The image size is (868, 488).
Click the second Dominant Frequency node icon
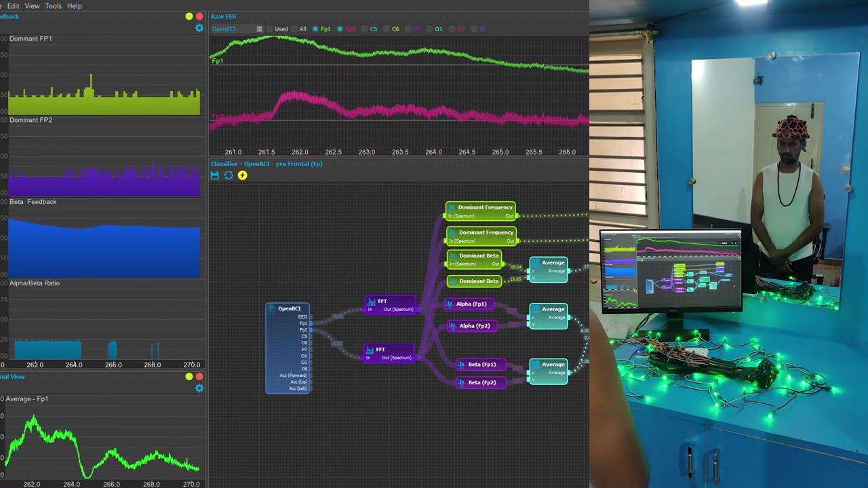452,232
